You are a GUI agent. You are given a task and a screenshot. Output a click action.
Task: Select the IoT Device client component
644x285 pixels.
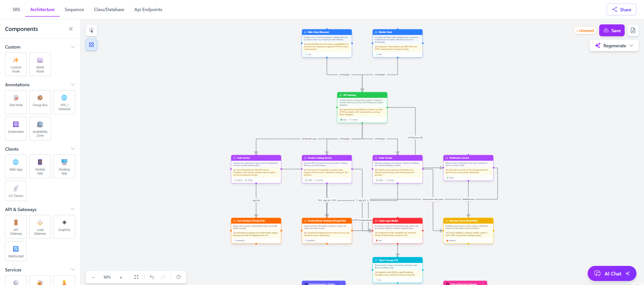(16, 191)
